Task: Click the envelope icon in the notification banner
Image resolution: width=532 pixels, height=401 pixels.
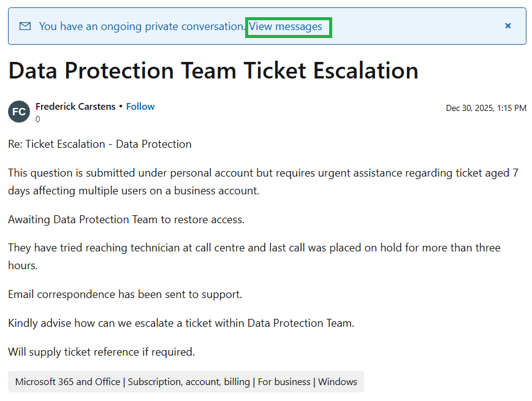Action: pos(25,26)
